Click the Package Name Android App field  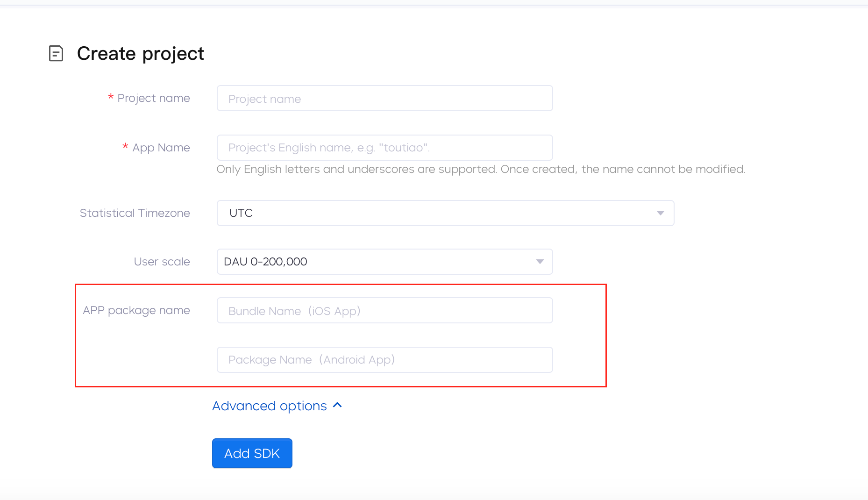pos(384,360)
